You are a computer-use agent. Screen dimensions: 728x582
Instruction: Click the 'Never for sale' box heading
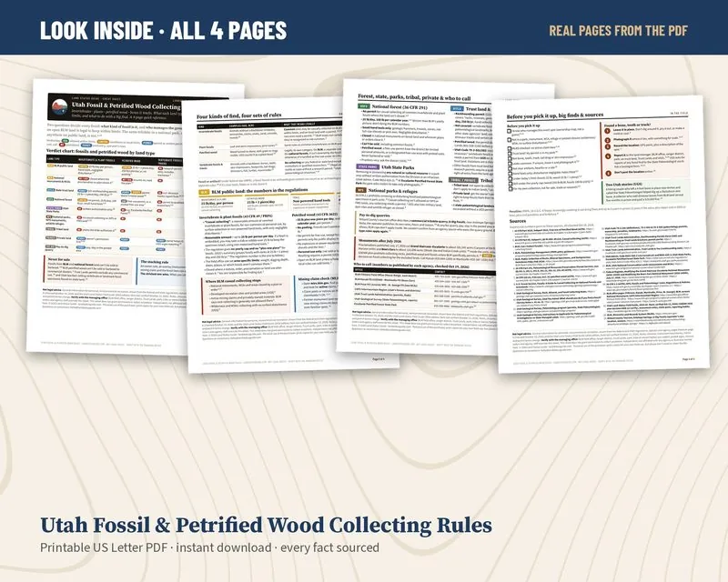(x=59, y=259)
